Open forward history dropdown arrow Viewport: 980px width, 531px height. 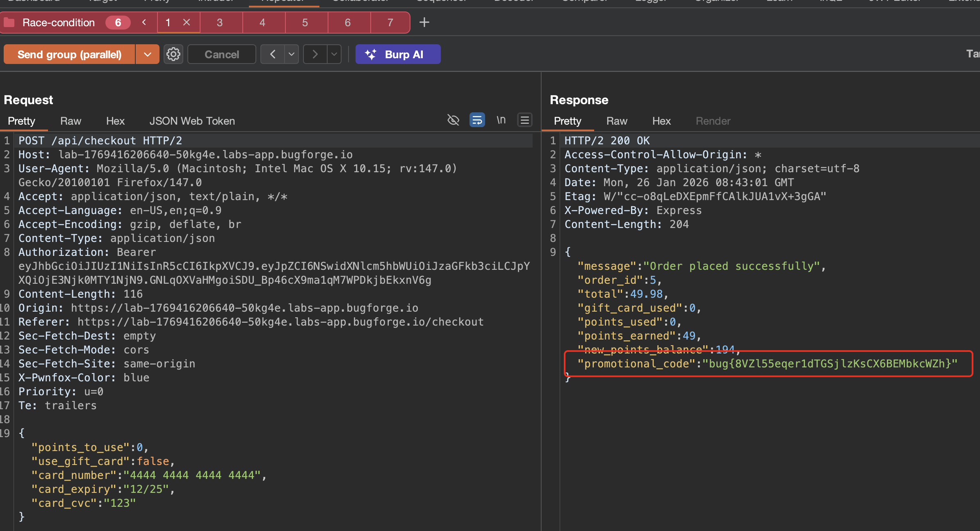point(334,54)
